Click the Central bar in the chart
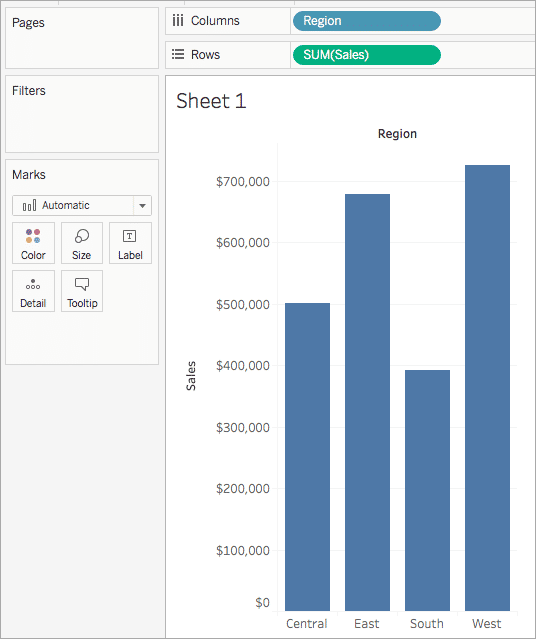 307,456
